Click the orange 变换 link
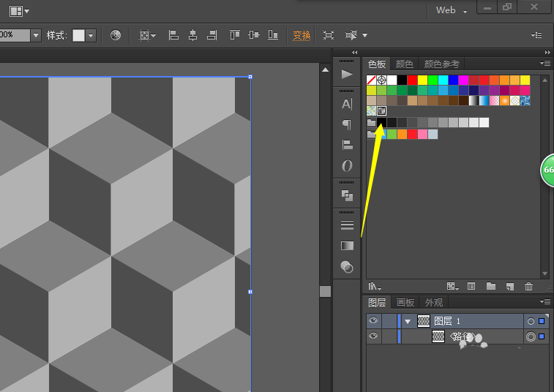Image resolution: width=554 pixels, height=392 pixels. [302, 35]
